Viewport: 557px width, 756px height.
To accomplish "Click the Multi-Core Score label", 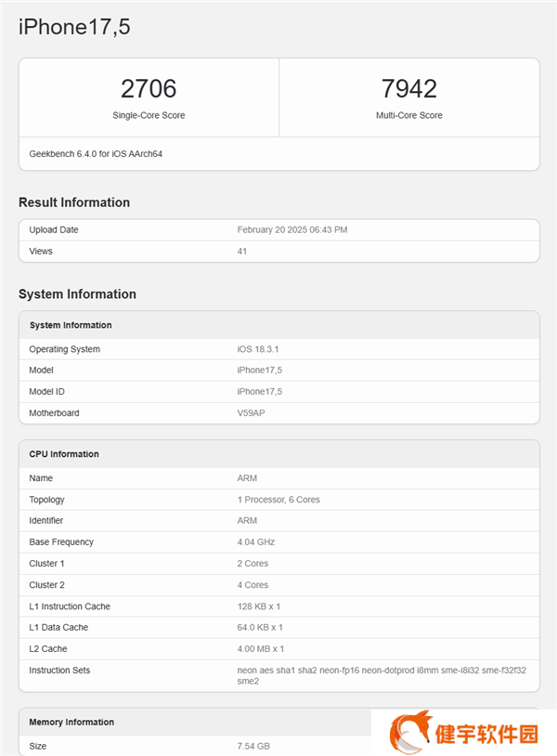I will [x=409, y=115].
